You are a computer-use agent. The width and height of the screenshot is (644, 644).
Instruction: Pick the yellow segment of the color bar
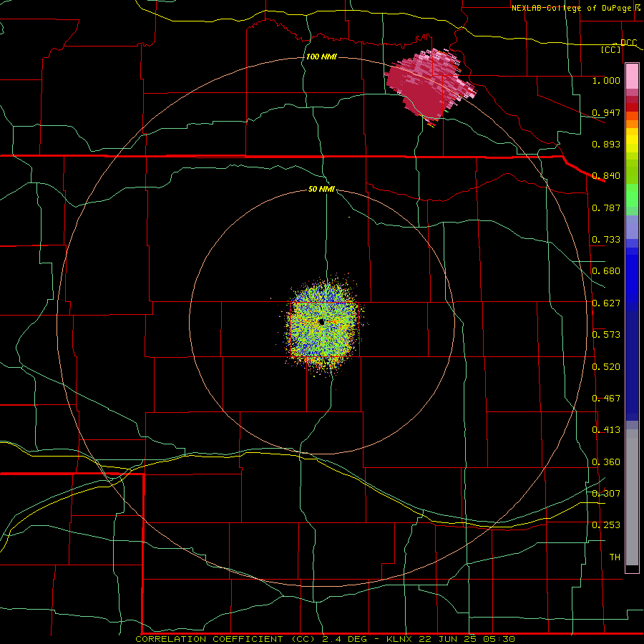632,144
